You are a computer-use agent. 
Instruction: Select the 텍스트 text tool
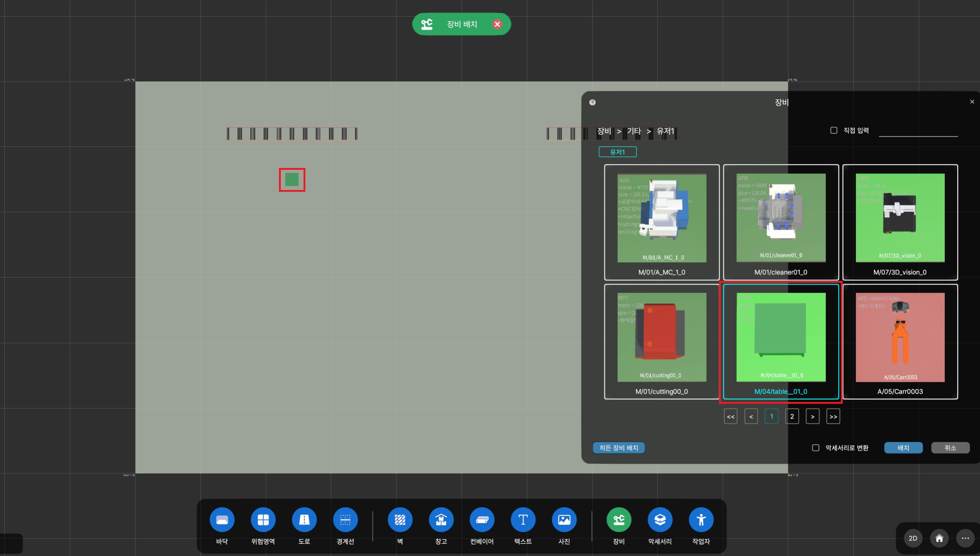(x=523, y=520)
